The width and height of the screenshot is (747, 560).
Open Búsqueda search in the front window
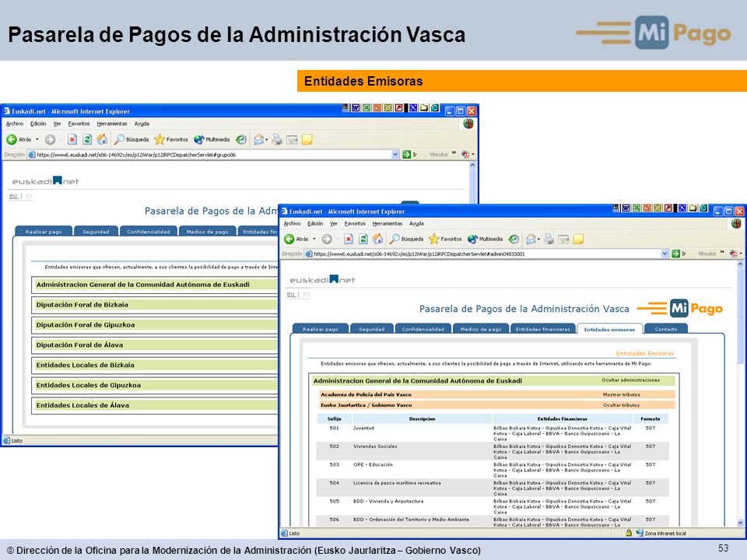pos(406,239)
